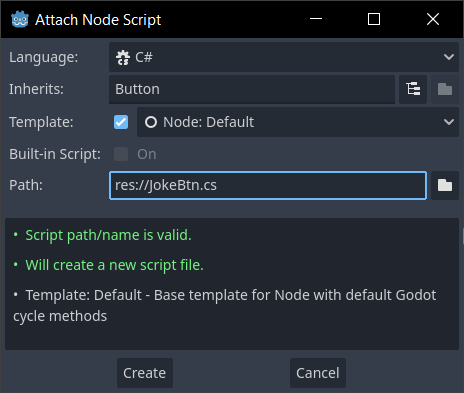464x393 pixels.
Task: Click the 'Template:' label
Action: (x=41, y=122)
